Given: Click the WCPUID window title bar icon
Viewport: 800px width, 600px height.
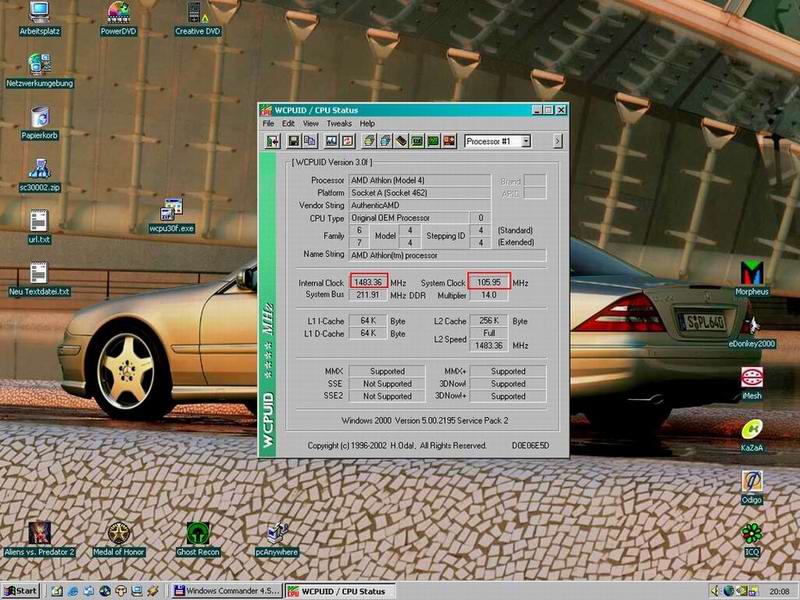Looking at the screenshot, I should coord(266,110).
